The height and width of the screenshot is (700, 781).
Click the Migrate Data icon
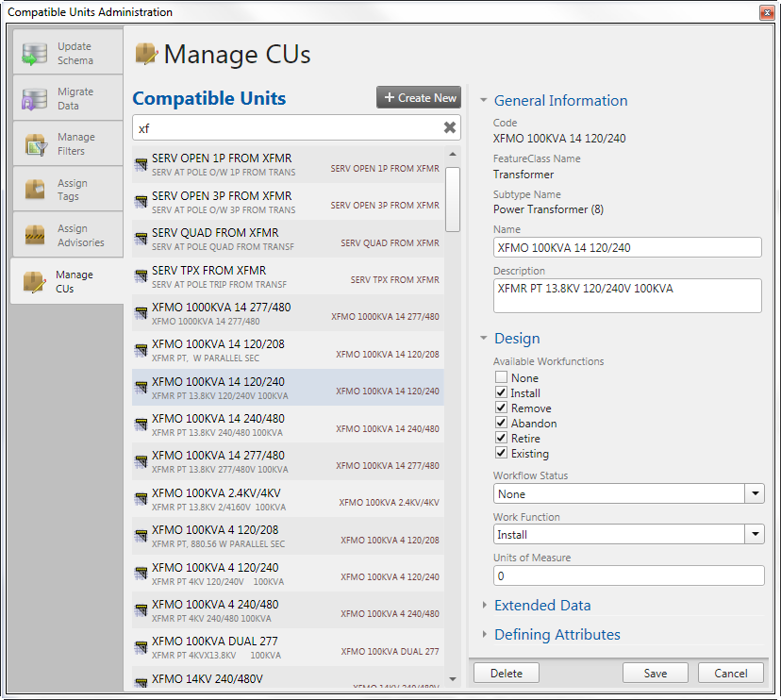click(35, 99)
